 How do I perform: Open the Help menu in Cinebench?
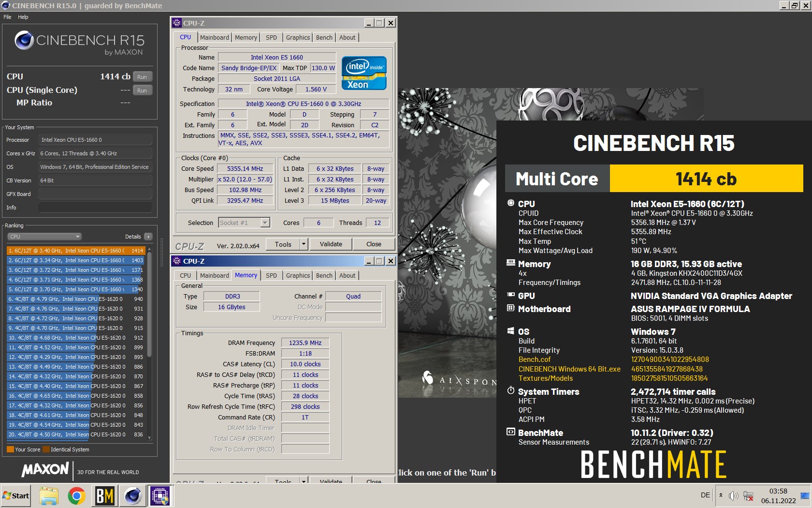[x=23, y=17]
